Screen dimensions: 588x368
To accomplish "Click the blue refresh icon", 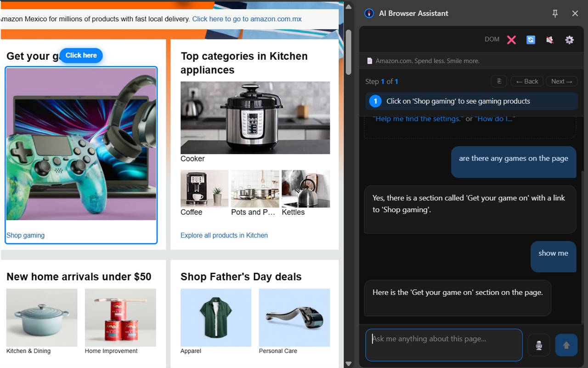I will click(x=531, y=40).
